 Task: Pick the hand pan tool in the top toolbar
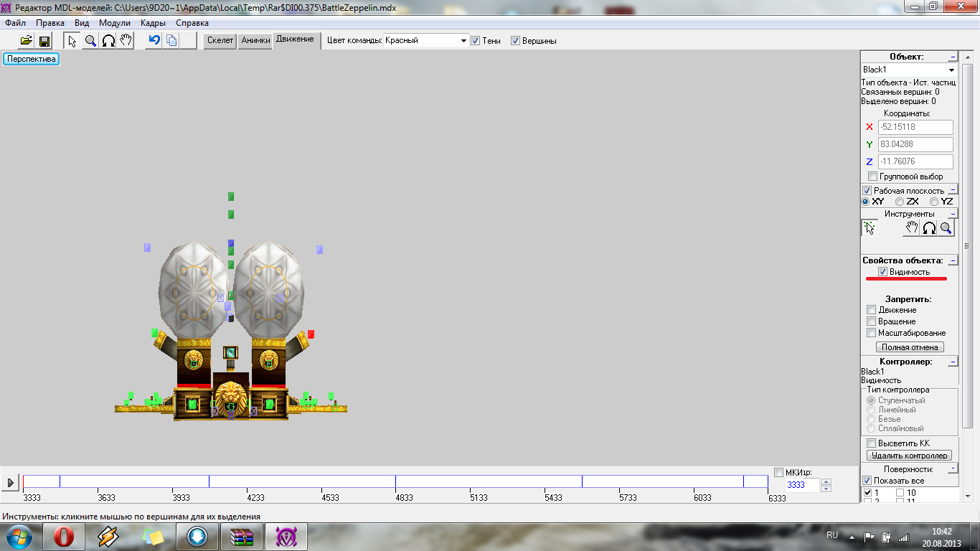pos(126,41)
